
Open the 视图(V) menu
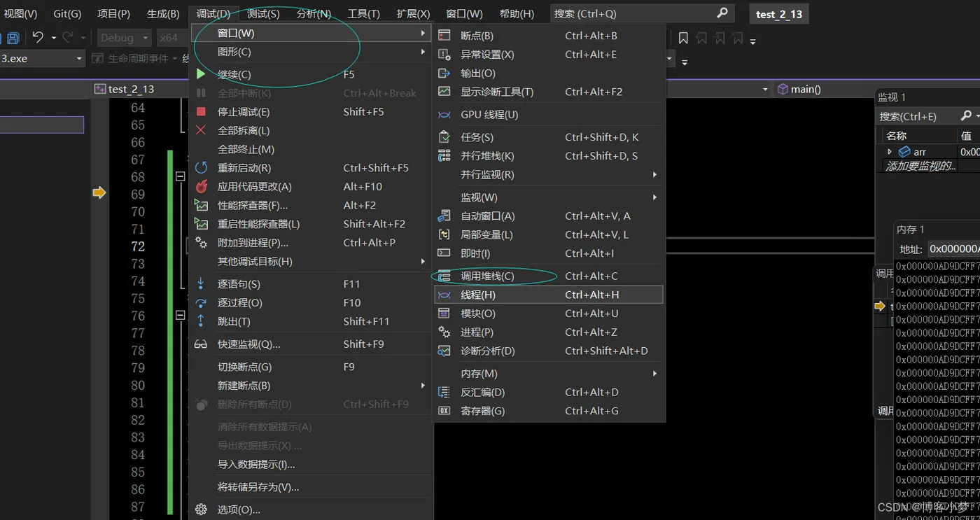[x=20, y=14]
